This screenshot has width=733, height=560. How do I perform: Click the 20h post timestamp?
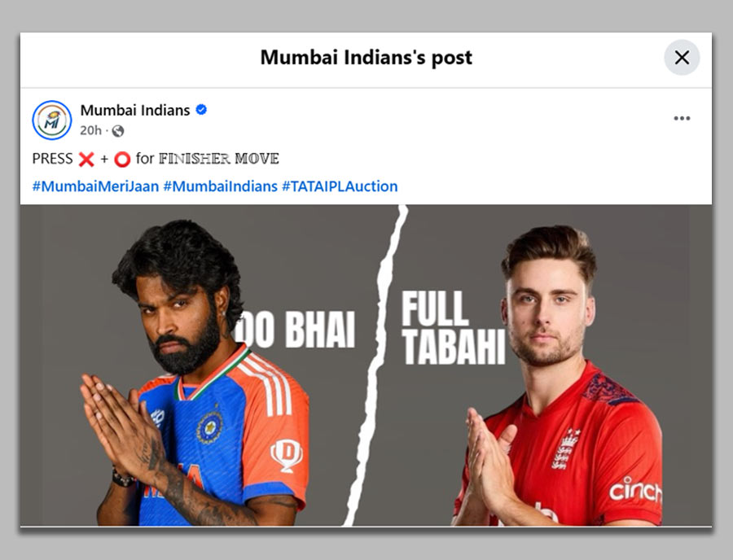point(90,130)
